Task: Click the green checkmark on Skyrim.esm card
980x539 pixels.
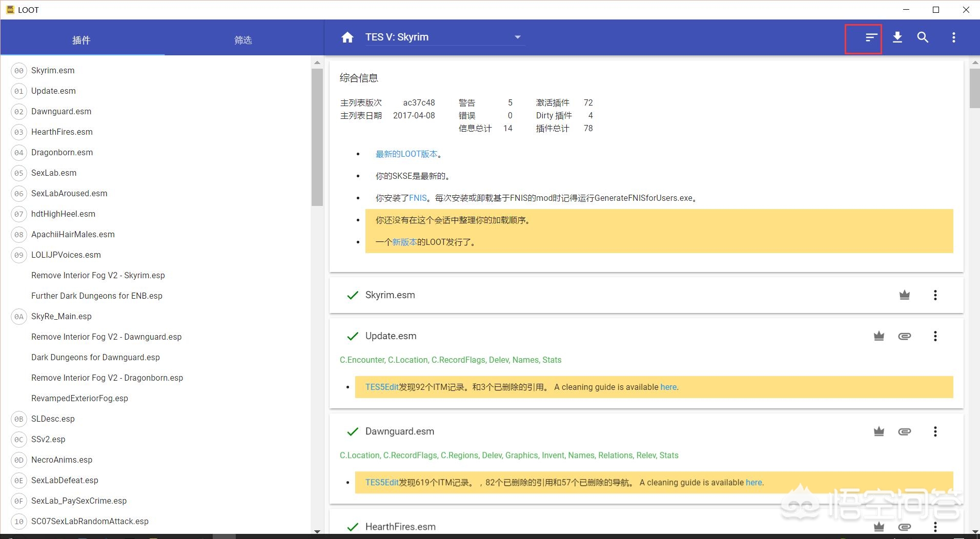Action: 353,295
